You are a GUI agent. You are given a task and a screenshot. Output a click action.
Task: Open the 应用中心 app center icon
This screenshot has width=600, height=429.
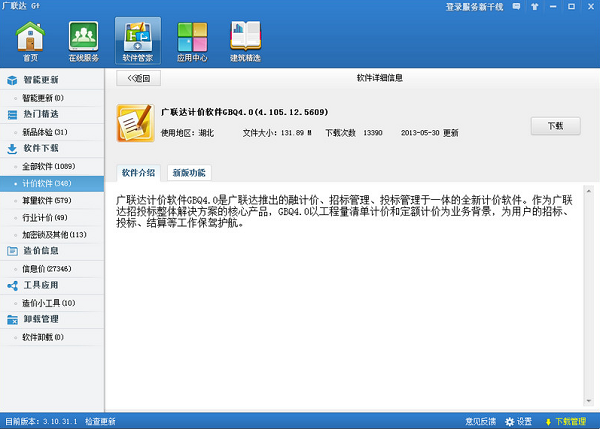(191, 42)
